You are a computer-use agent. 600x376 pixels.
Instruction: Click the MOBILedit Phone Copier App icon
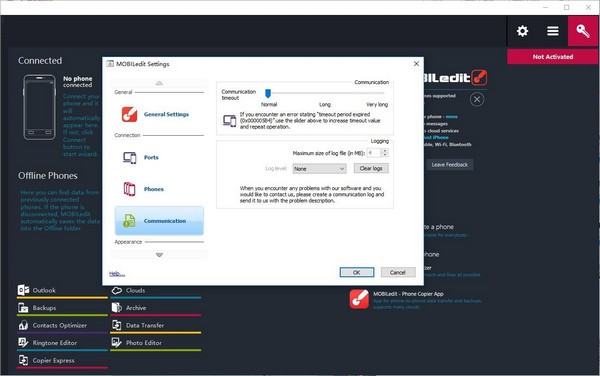[x=359, y=299]
